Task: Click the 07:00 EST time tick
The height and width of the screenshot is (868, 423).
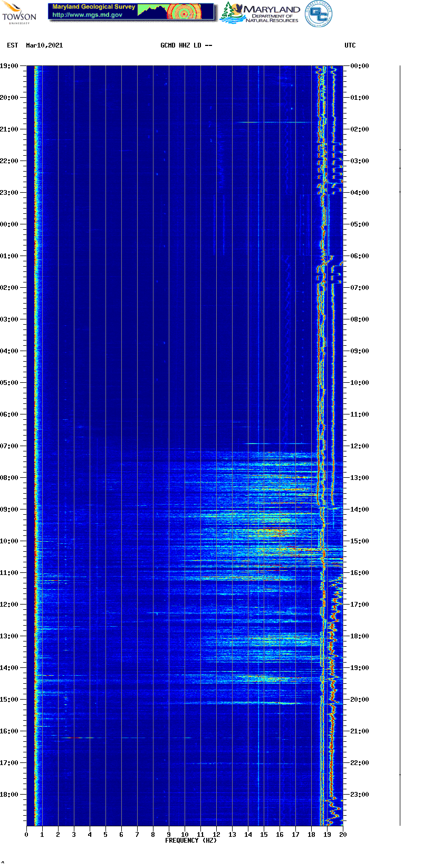Action: (9, 446)
